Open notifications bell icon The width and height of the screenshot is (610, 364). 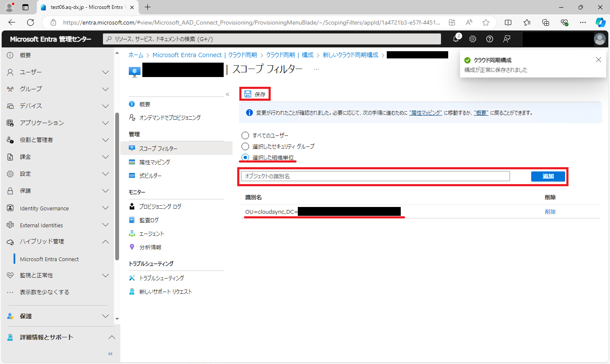pyautogui.click(x=456, y=39)
